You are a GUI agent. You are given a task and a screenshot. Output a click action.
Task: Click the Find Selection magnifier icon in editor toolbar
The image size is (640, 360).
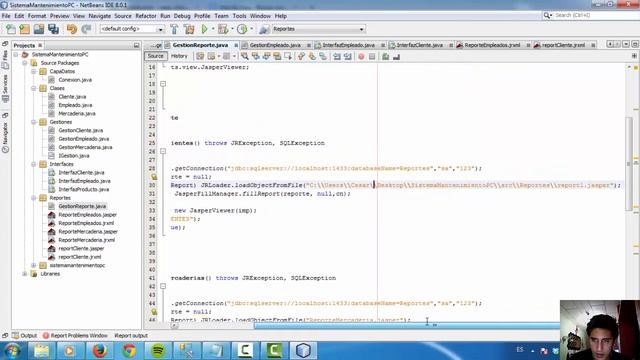[244, 56]
